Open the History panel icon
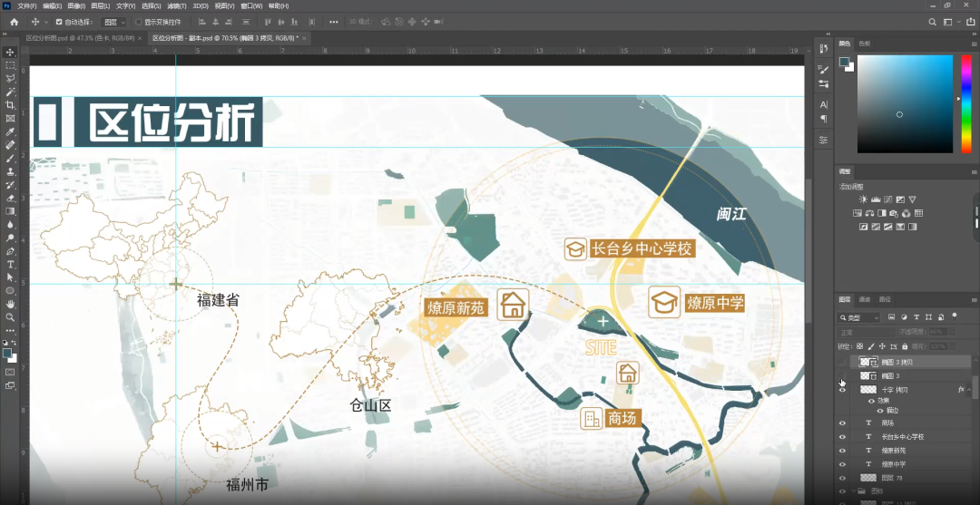 [x=824, y=48]
